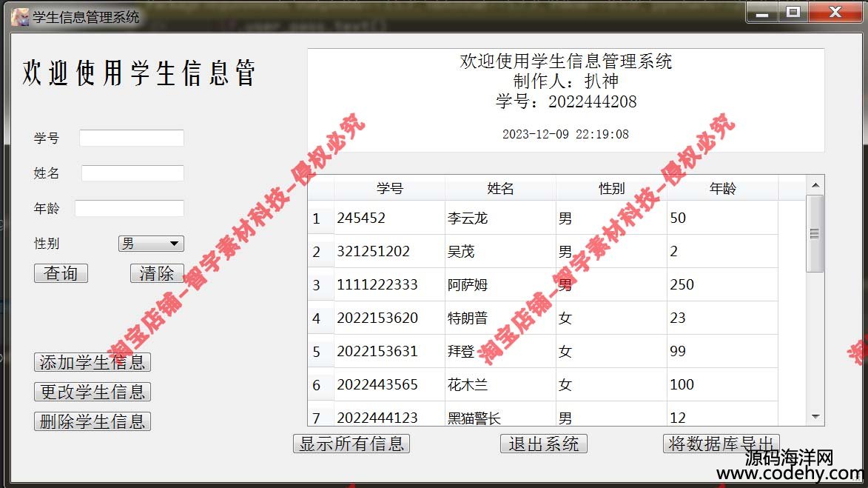Viewport: 868px width, 488px height.
Task: Click the table scrollbar up arrow
Action: pyautogui.click(x=815, y=185)
